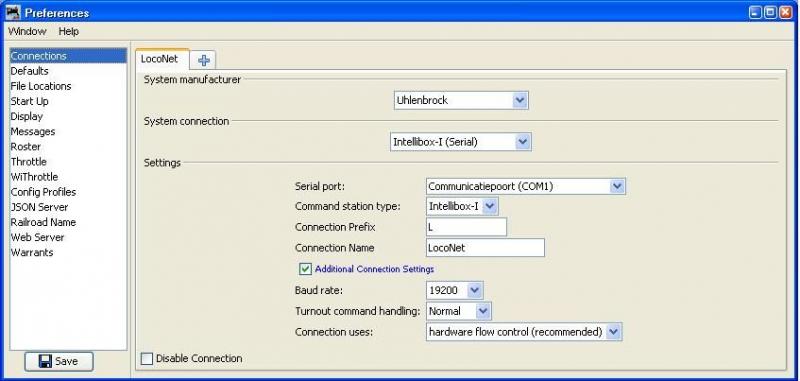This screenshot has height=381, width=800.
Task: Open WiThrottle preferences
Action: 68,177
